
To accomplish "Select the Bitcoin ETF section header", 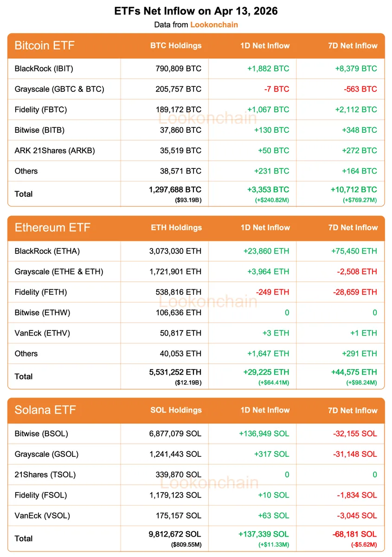I will pyautogui.click(x=45, y=45).
